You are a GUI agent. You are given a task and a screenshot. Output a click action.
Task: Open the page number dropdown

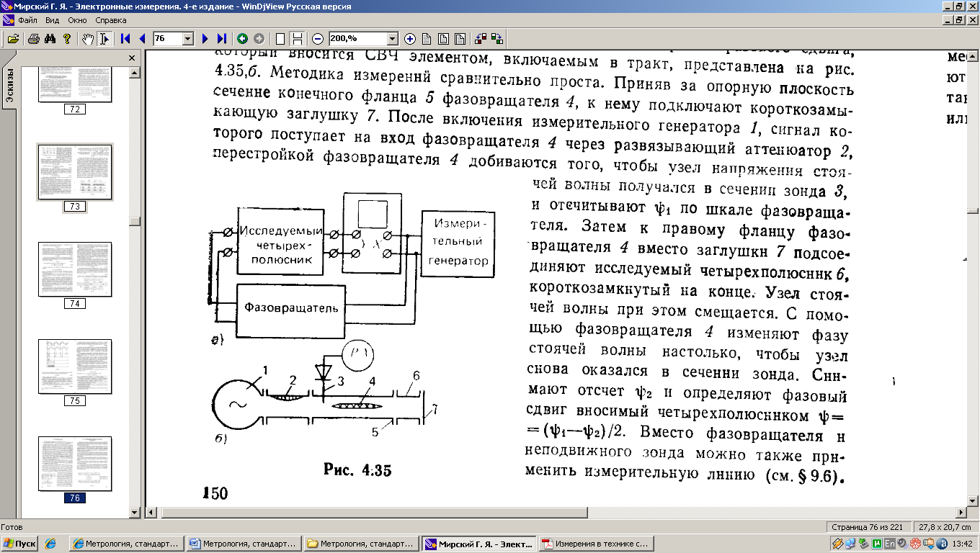click(188, 39)
